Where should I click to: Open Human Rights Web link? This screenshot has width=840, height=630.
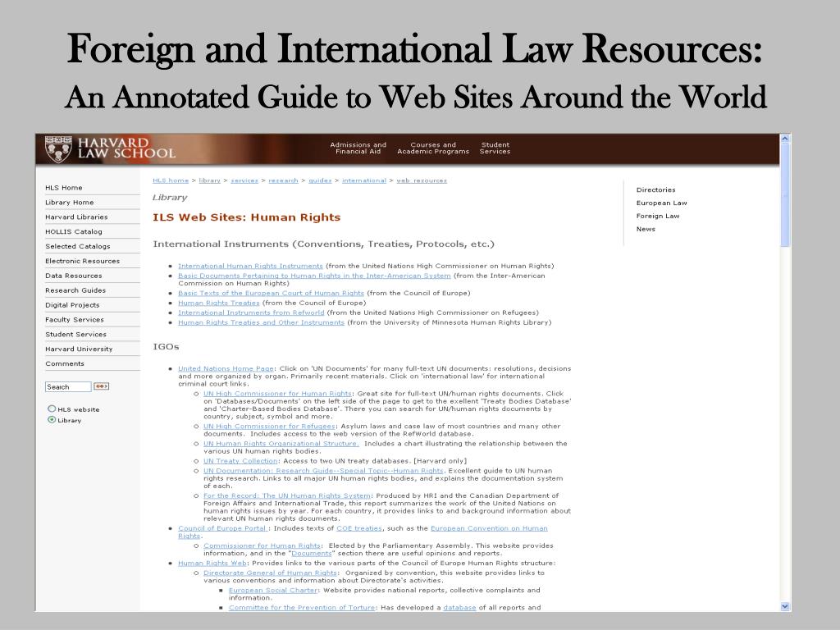212,563
